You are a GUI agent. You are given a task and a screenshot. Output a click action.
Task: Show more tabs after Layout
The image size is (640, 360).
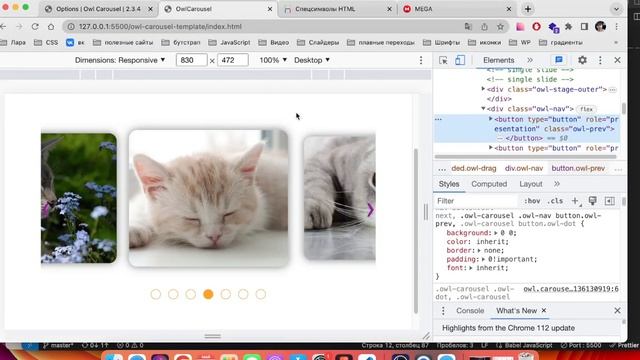[x=557, y=184]
